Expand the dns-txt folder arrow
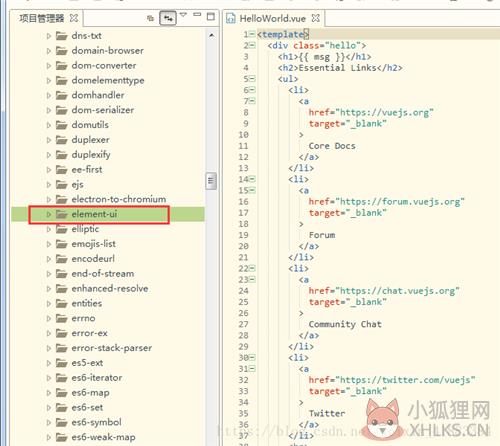 click(x=49, y=36)
